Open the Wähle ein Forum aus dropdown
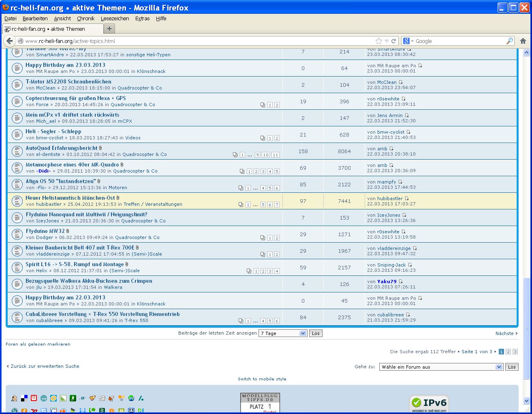Viewport: 532px width, 414px height. click(x=441, y=367)
